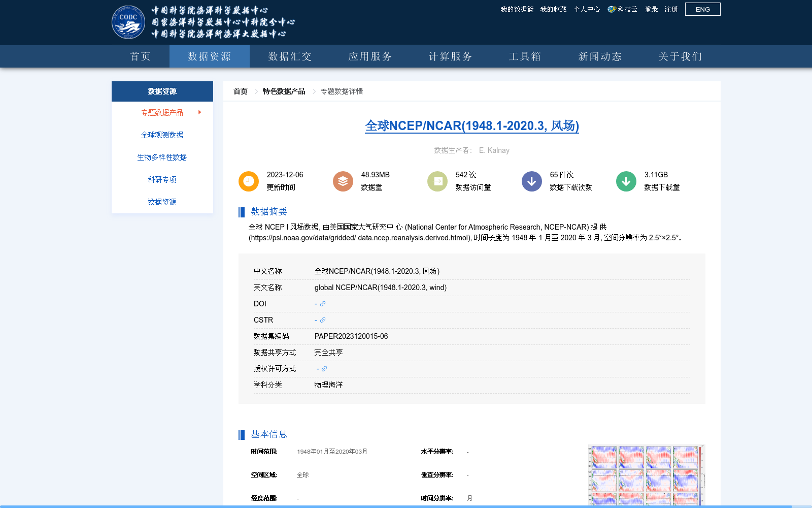
Task: Click the 2023-12-06 update date
Action: (x=285, y=175)
